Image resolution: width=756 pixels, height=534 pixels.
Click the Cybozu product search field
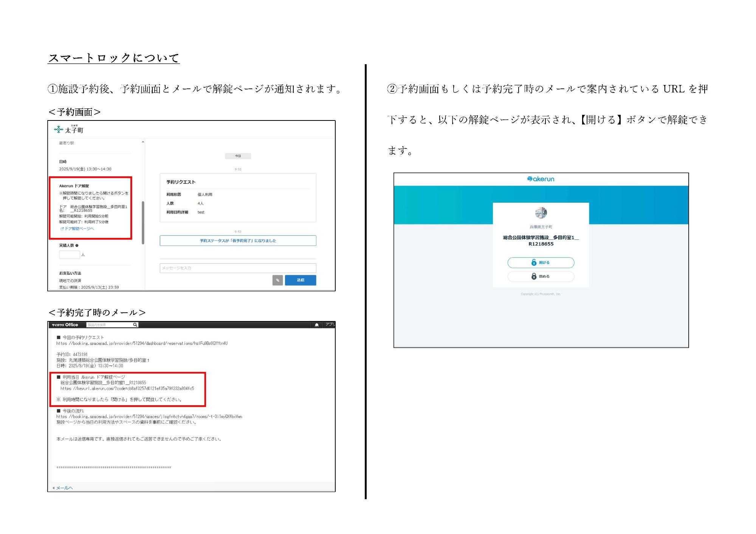pyautogui.click(x=109, y=325)
